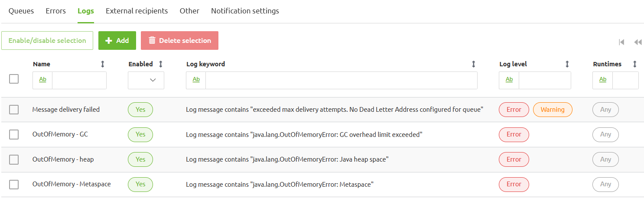
Task: Open the Log keyword filter type icon
Action: [x=196, y=80]
